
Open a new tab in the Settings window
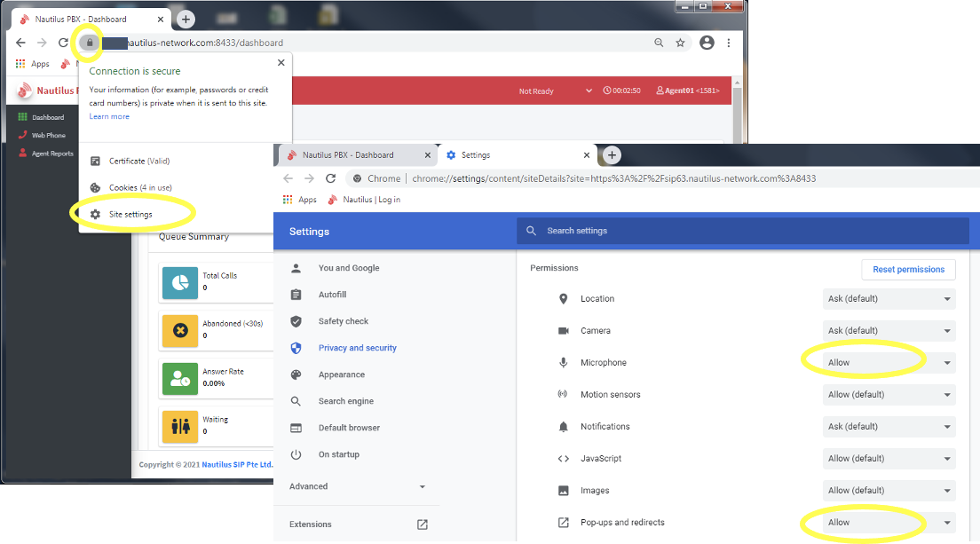612,155
